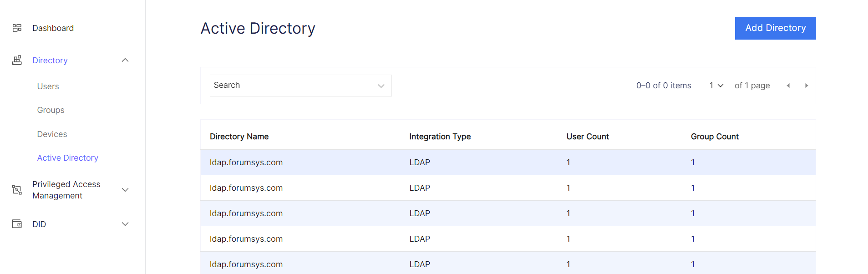The width and height of the screenshot is (868, 274).
Task: Expand Privileged Access Management chevron
Action: (125, 190)
